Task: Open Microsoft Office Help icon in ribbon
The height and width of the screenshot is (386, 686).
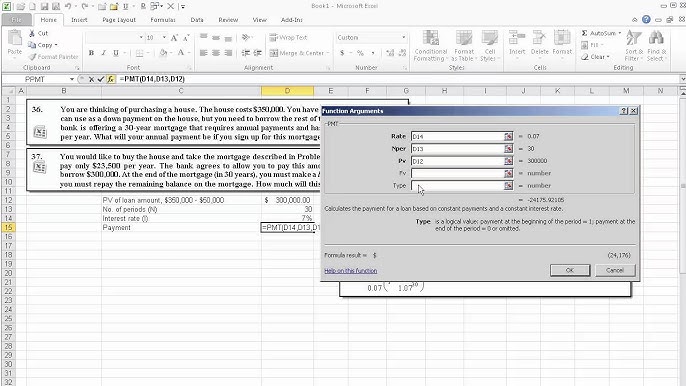Action: click(646, 19)
